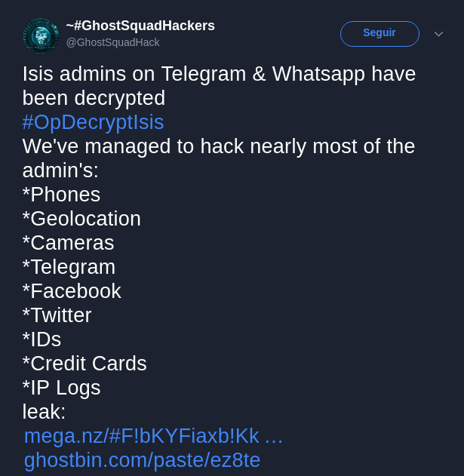The height and width of the screenshot is (476, 464).
Task: Open the @GhostSquadHack handle link
Action: click(x=112, y=42)
